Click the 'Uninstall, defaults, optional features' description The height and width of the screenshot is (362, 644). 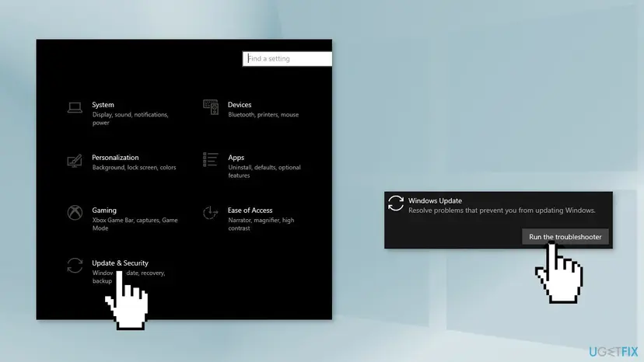[264, 171]
